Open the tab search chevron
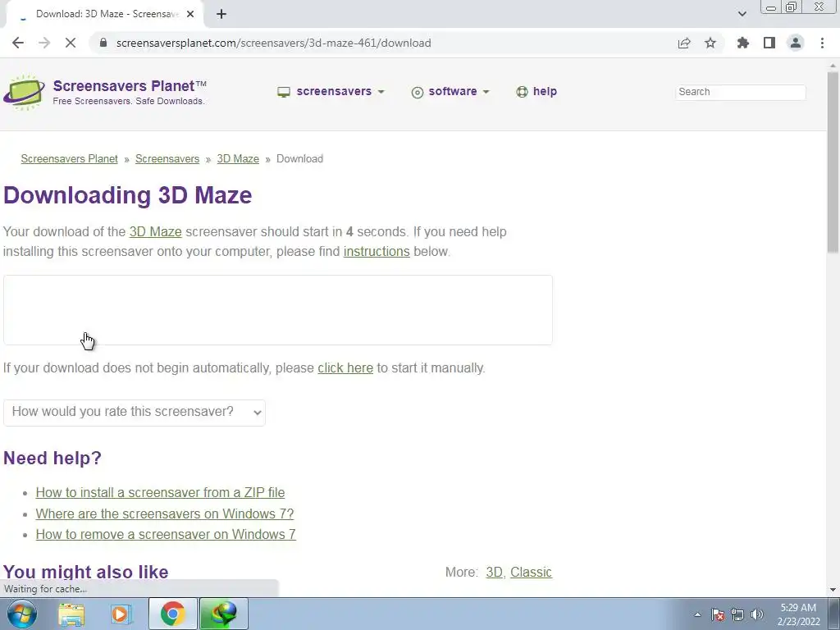The height and width of the screenshot is (630, 840). pos(742,14)
